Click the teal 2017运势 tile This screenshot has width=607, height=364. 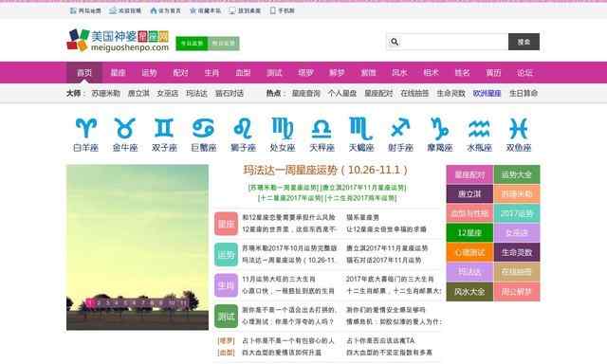click(x=517, y=213)
